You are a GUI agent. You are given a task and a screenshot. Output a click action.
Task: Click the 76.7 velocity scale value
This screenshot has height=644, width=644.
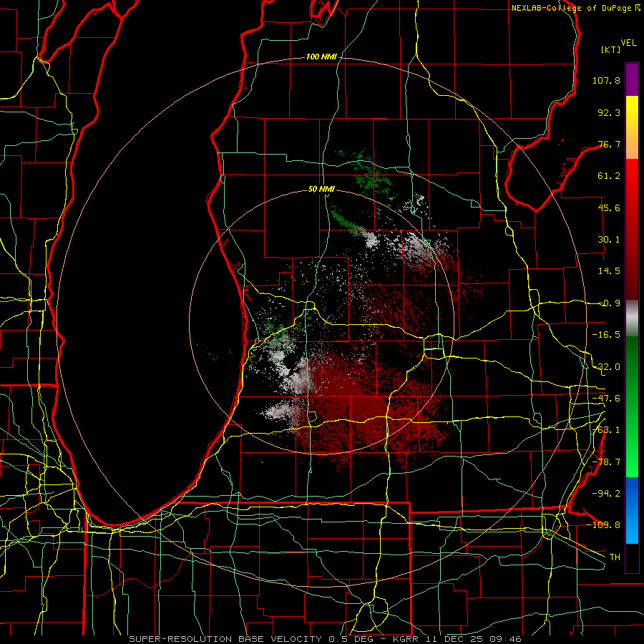point(609,144)
